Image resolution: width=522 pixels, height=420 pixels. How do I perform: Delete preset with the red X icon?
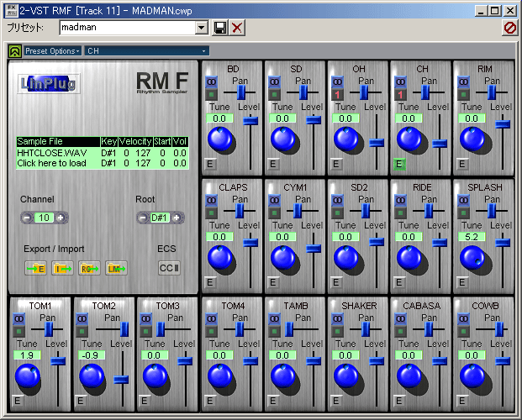237,28
